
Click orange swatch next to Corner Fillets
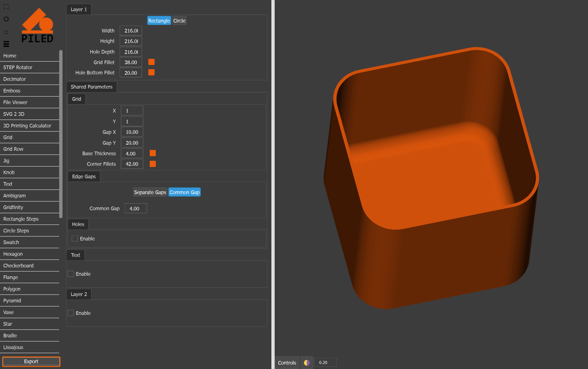click(x=153, y=164)
